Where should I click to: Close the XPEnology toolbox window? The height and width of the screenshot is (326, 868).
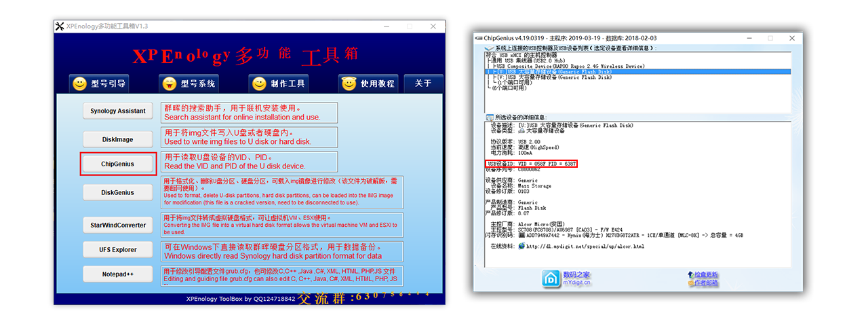coord(433,26)
